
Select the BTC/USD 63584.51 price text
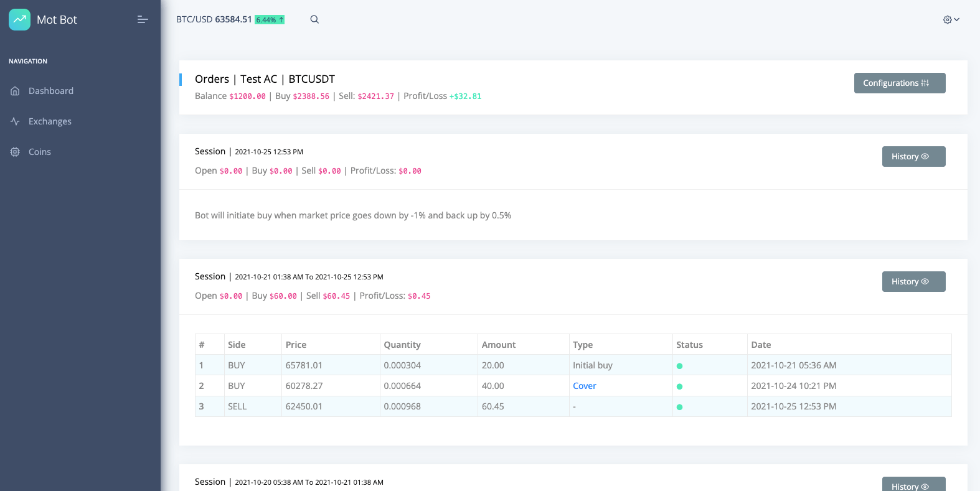pos(214,19)
